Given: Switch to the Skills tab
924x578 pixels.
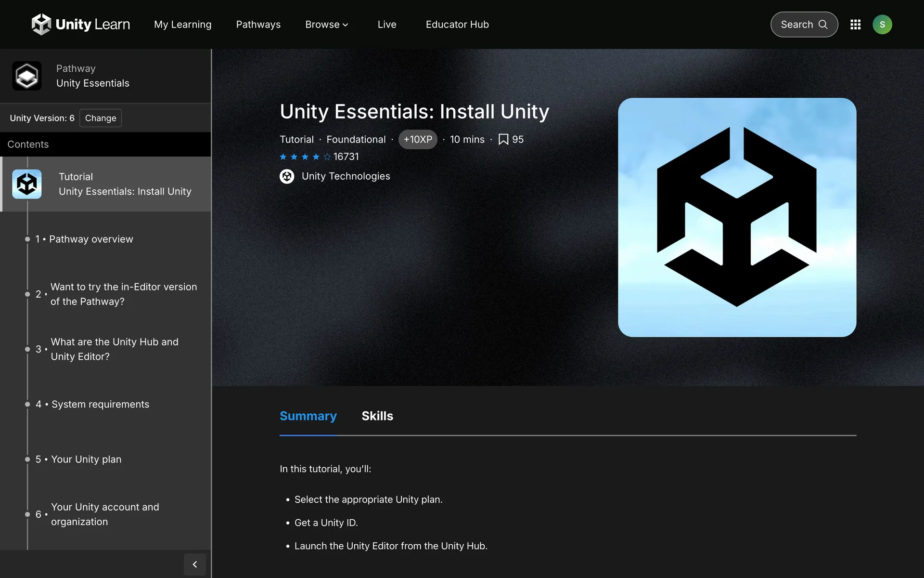Looking at the screenshot, I should 377,416.
